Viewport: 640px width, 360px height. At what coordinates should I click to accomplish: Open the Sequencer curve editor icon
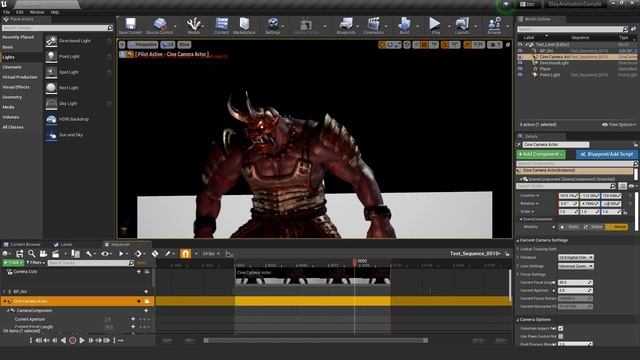pyautogui.click(x=229, y=254)
